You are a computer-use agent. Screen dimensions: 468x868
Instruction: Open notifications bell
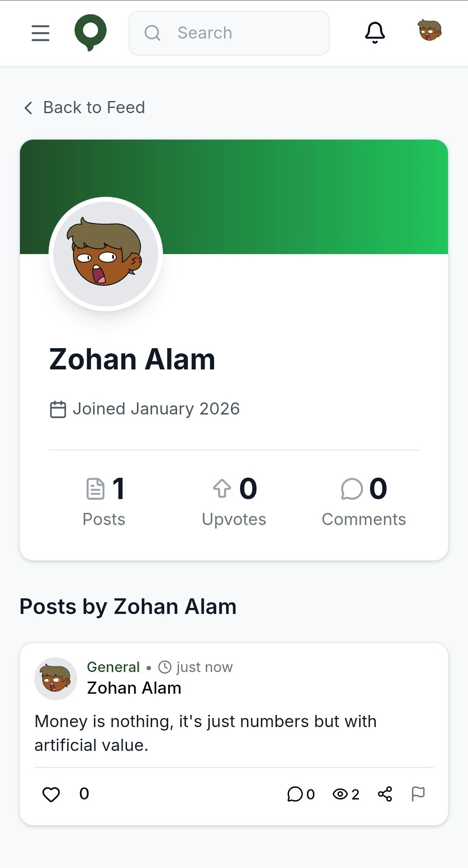375,33
